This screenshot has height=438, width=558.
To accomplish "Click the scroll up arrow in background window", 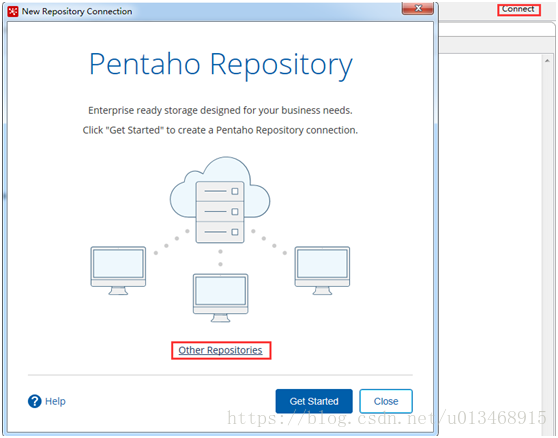I will point(547,61).
